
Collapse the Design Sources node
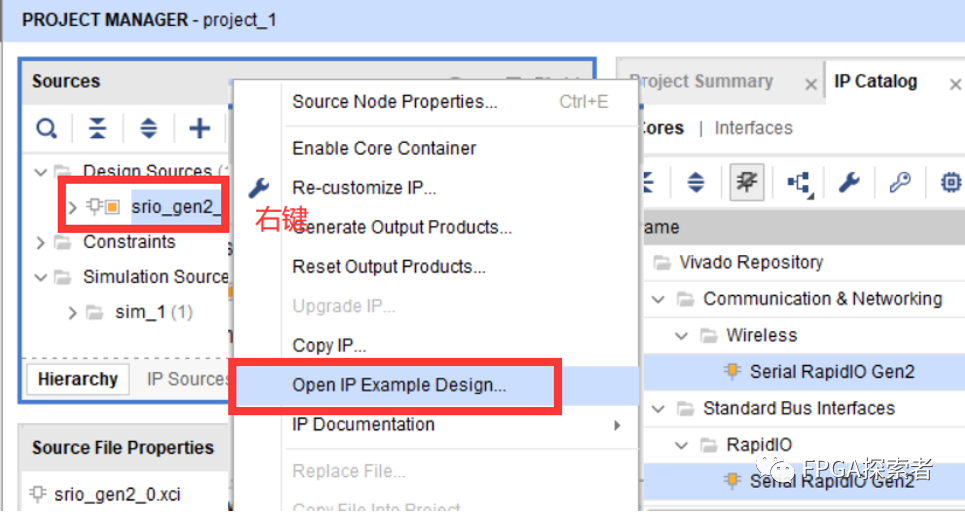pyautogui.click(x=41, y=172)
